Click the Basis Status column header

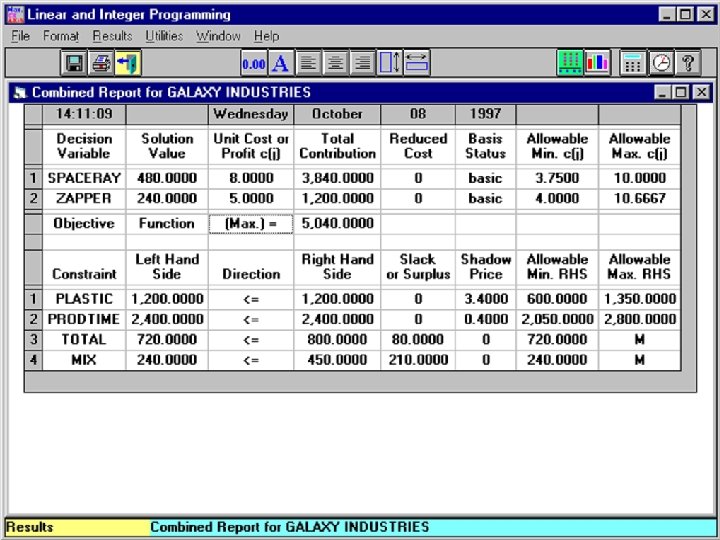tap(486, 146)
